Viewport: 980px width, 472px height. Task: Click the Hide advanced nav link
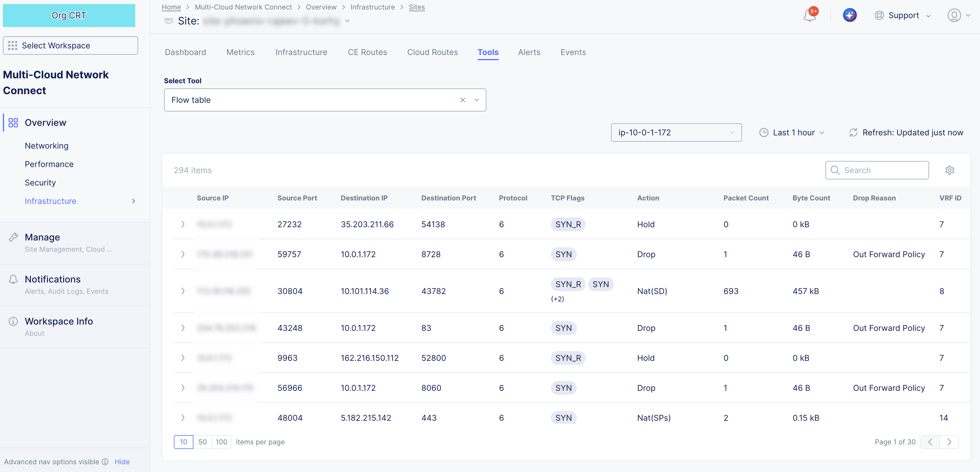coord(122,462)
